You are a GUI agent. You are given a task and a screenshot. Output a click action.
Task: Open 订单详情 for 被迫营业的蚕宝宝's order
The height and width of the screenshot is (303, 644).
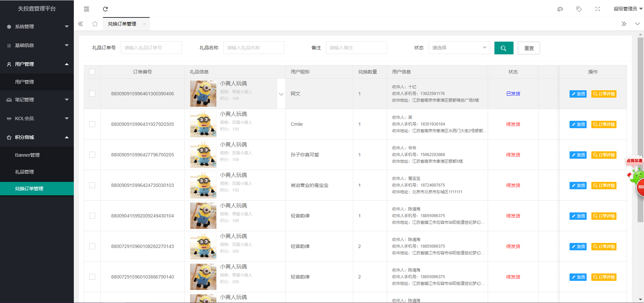[604, 186]
